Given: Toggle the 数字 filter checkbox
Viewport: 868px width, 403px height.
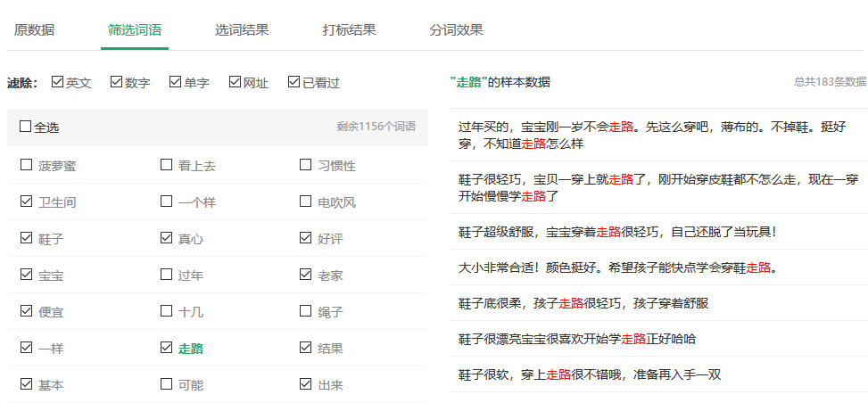Looking at the screenshot, I should (116, 82).
